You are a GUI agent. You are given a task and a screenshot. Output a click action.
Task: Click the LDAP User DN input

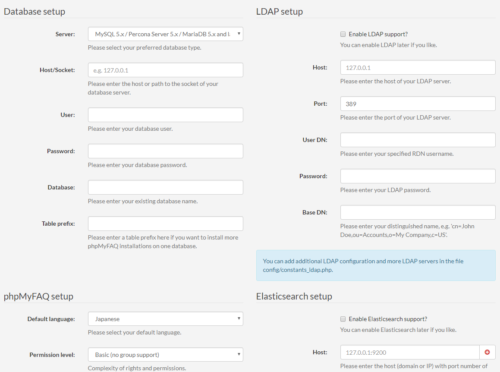[418, 140]
